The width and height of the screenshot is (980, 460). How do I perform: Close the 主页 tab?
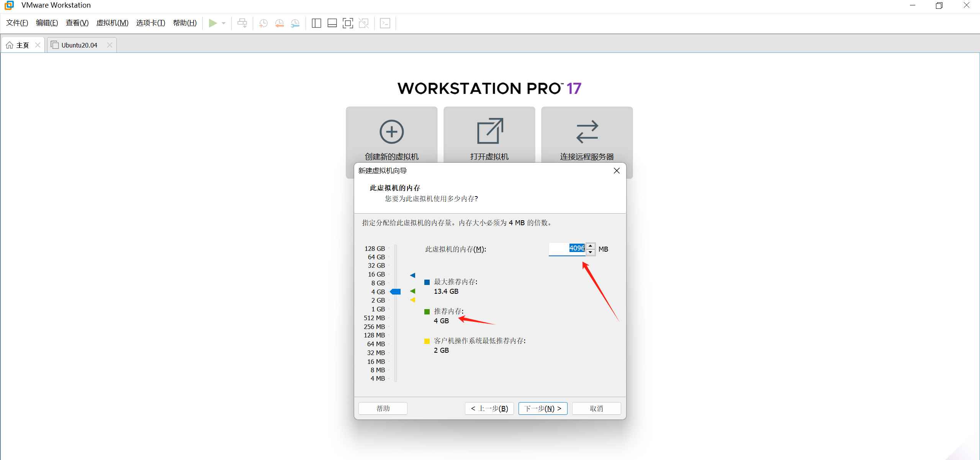click(x=38, y=45)
